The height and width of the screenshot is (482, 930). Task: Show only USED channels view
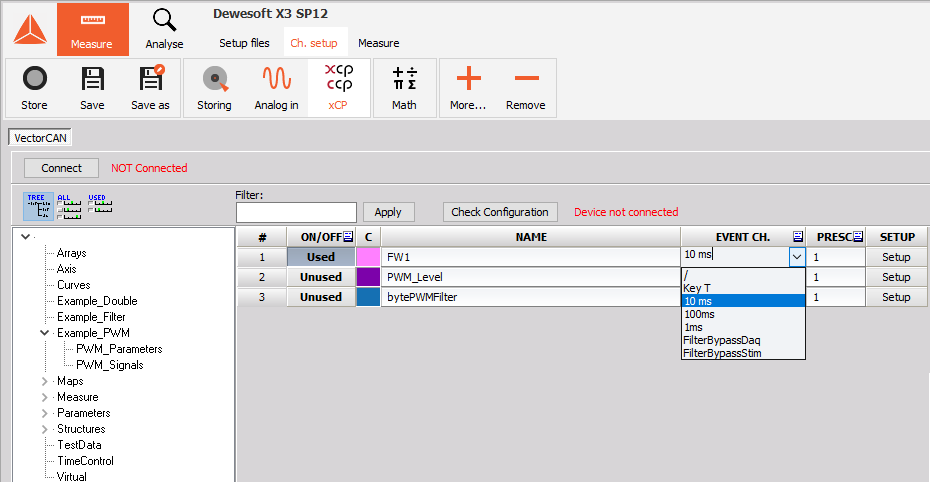point(99,203)
